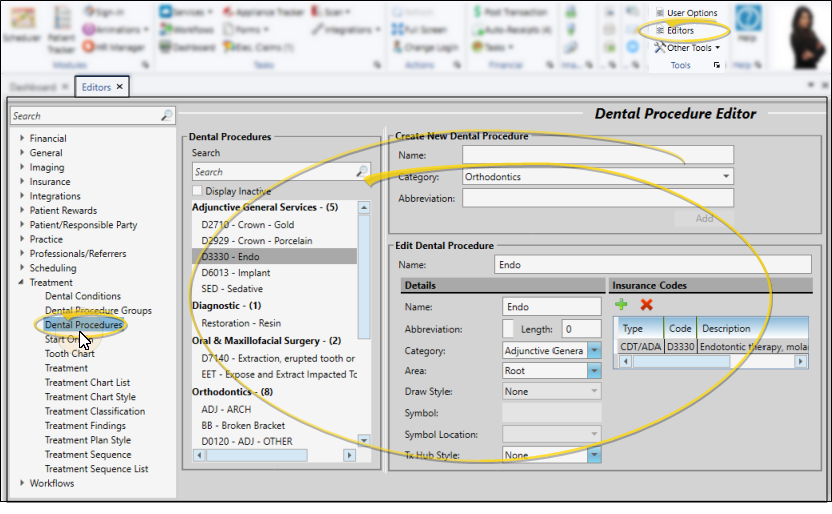The width and height of the screenshot is (832, 514).
Task: Expand the Workflows tree node
Action: point(21,484)
